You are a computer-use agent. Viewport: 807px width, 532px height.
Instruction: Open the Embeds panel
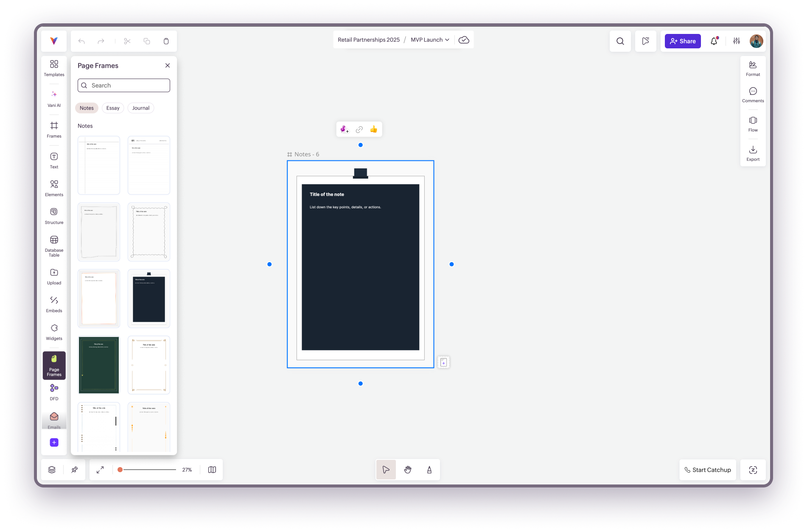pos(54,305)
